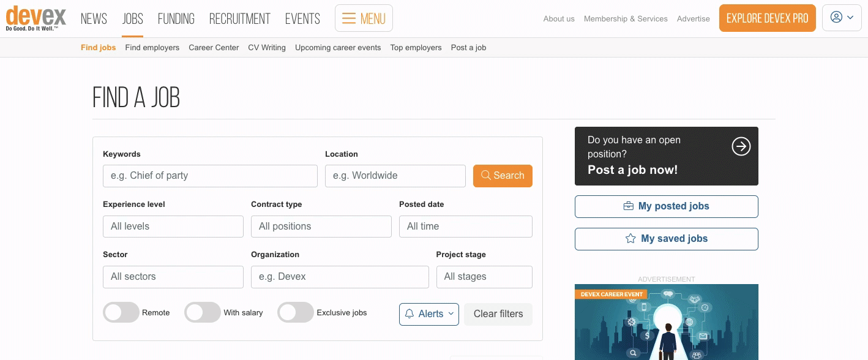Click the briefcase icon on My posted jobs
The width and height of the screenshot is (868, 360).
628,206
